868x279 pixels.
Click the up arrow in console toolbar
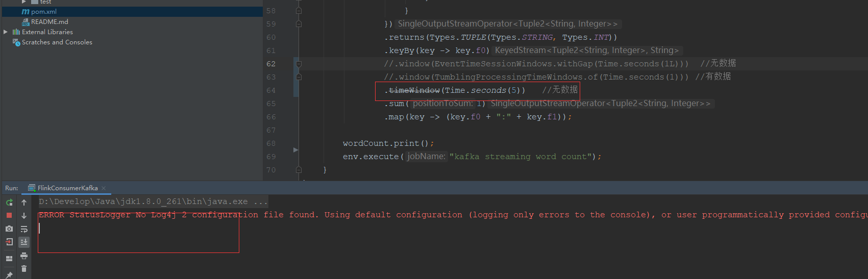click(24, 202)
